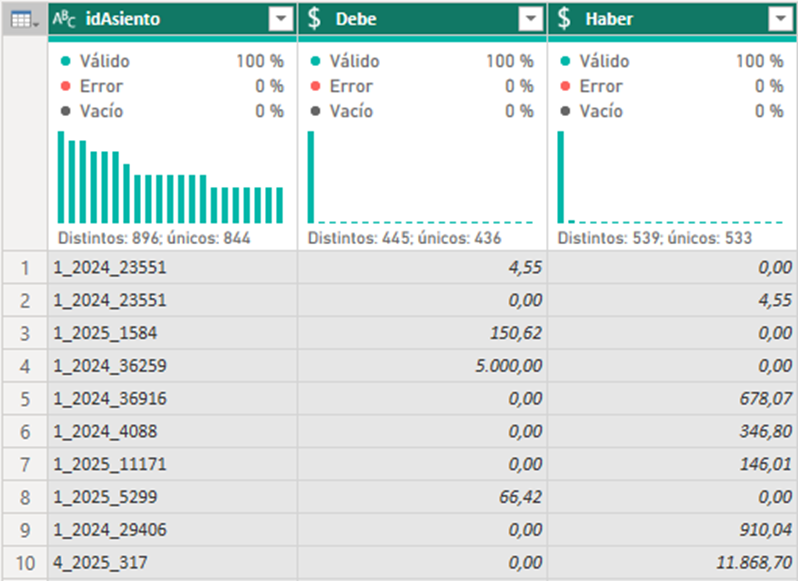Click the idAsiento value distribution histogram
The image size is (798, 581).
click(171, 177)
